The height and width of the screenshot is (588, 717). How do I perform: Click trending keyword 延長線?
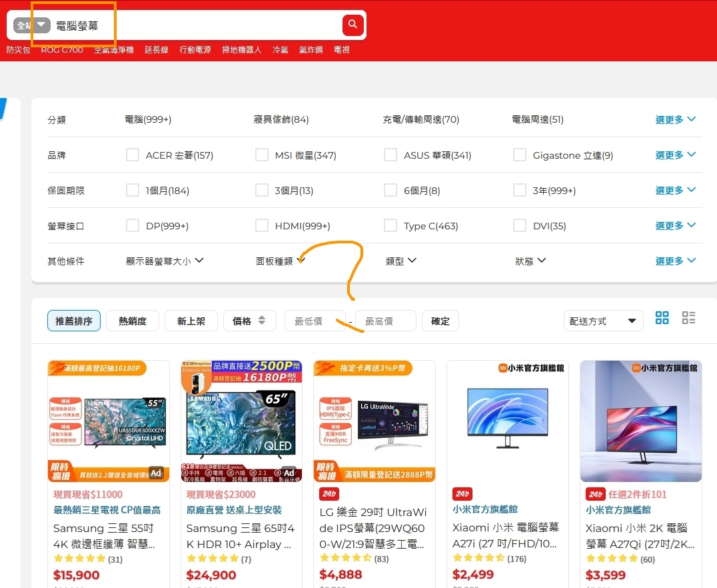click(157, 49)
